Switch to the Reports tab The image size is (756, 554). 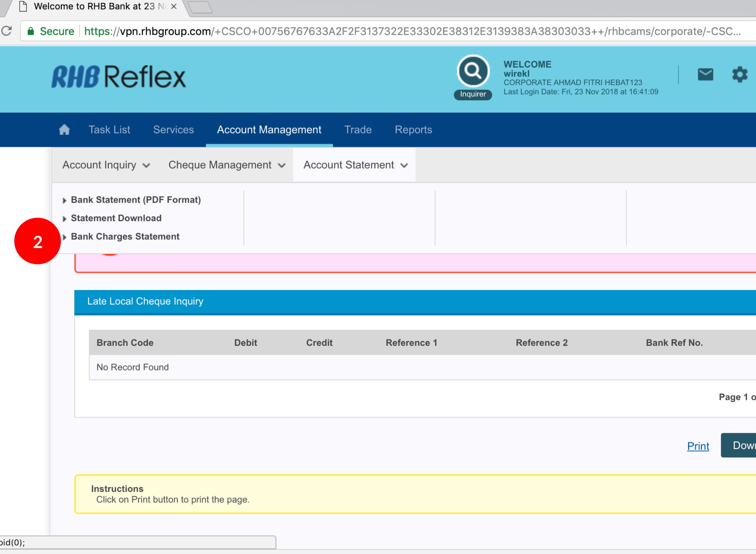point(413,130)
